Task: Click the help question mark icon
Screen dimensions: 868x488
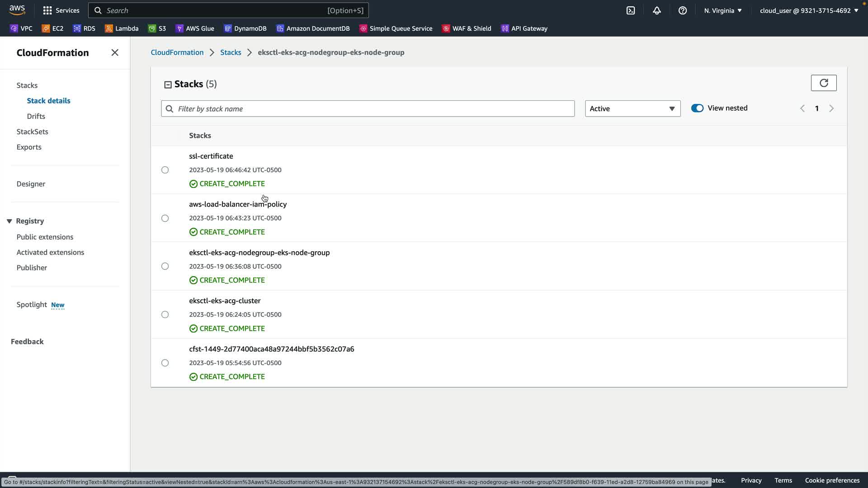Action: tap(682, 10)
